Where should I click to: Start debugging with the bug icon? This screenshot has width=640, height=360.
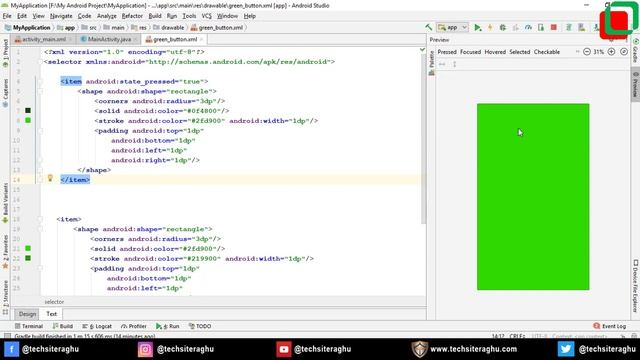tap(503, 27)
